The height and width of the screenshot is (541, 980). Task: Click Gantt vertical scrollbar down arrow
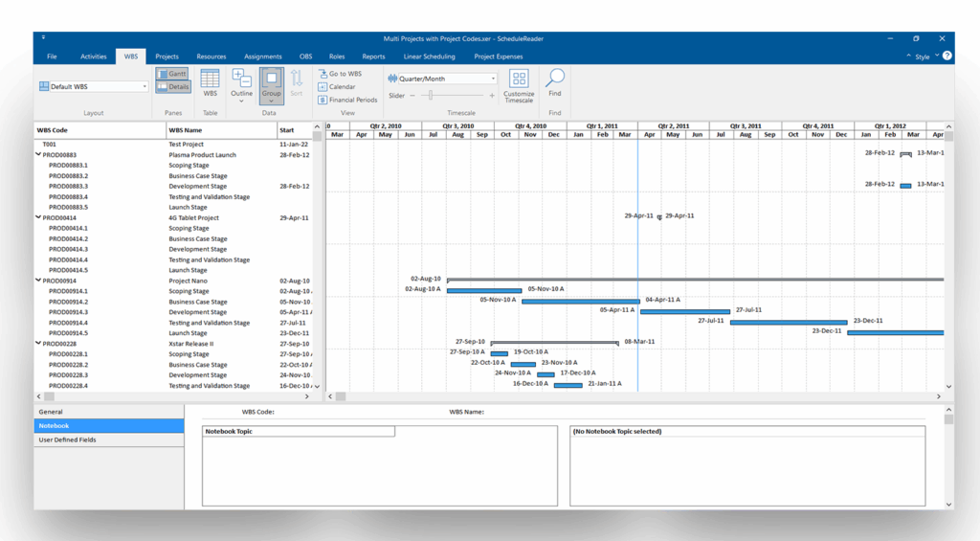pos(948,387)
